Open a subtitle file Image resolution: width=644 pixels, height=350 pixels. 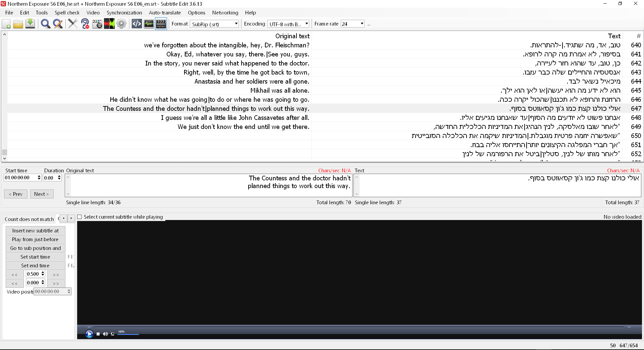point(18,24)
